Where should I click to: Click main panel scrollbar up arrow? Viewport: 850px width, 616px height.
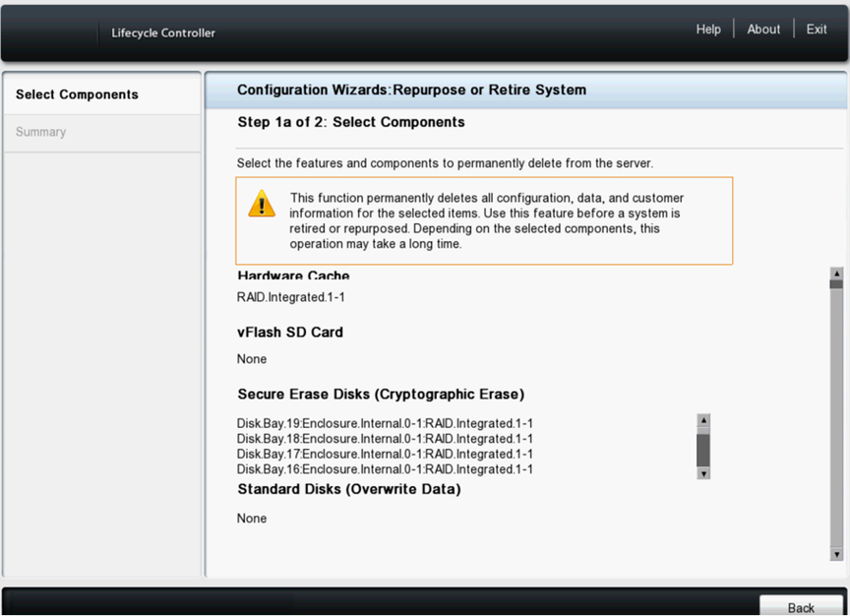(x=836, y=274)
